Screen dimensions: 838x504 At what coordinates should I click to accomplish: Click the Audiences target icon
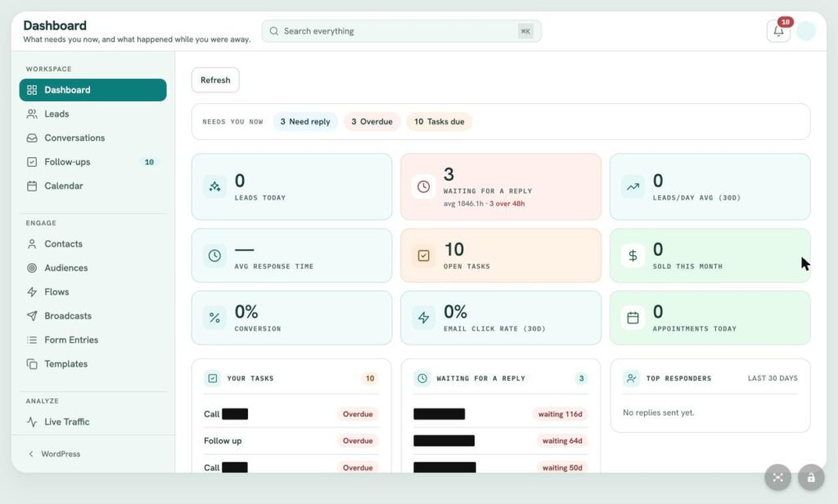32,268
